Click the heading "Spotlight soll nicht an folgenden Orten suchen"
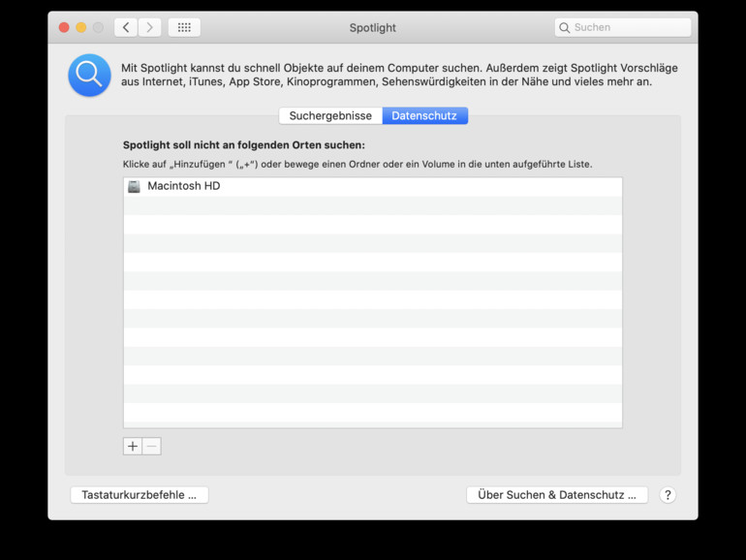The width and height of the screenshot is (746, 560). click(x=244, y=145)
